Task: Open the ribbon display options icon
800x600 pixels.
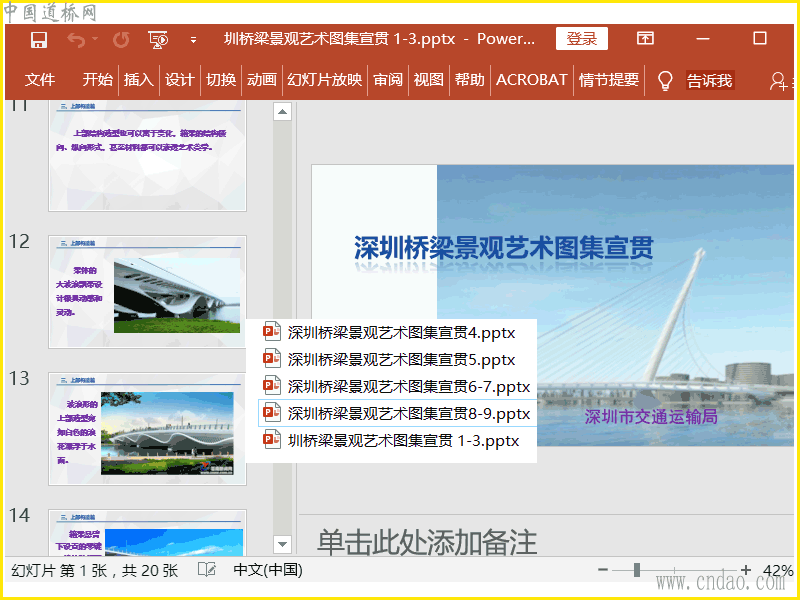Action: click(x=646, y=39)
